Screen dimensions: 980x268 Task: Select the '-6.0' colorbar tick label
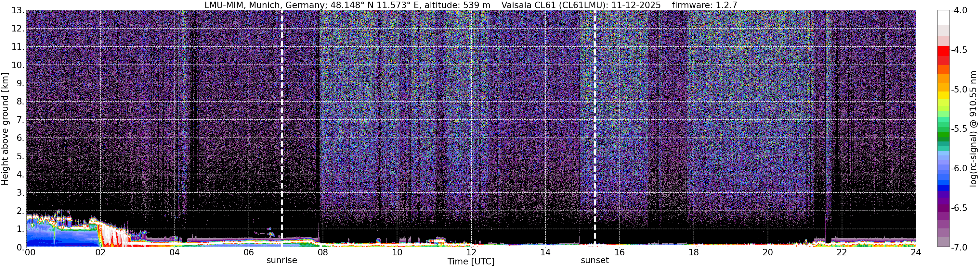(959, 168)
